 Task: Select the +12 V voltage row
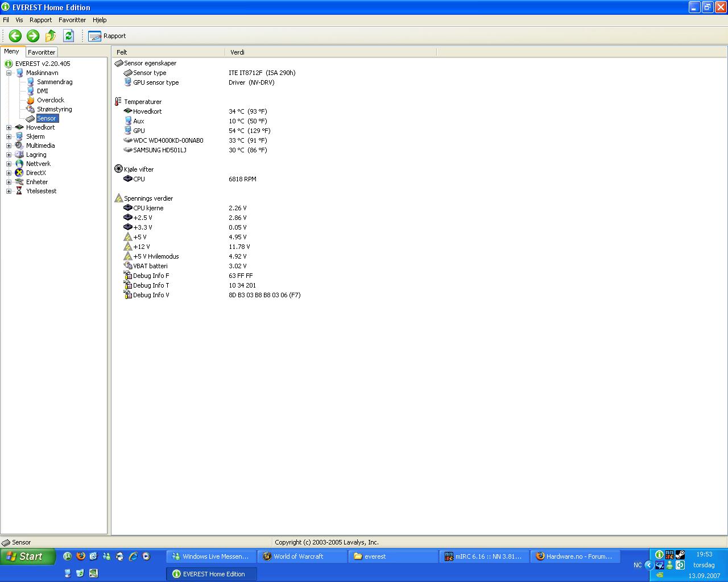pos(187,247)
